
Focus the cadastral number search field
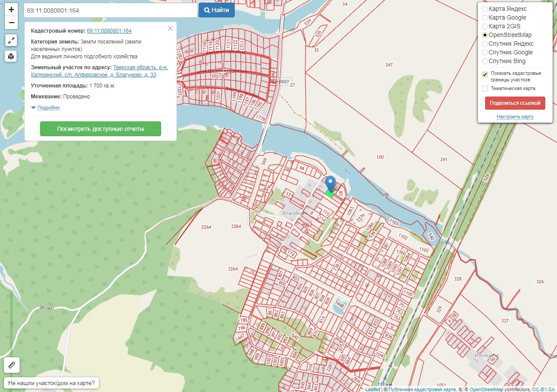click(110, 10)
